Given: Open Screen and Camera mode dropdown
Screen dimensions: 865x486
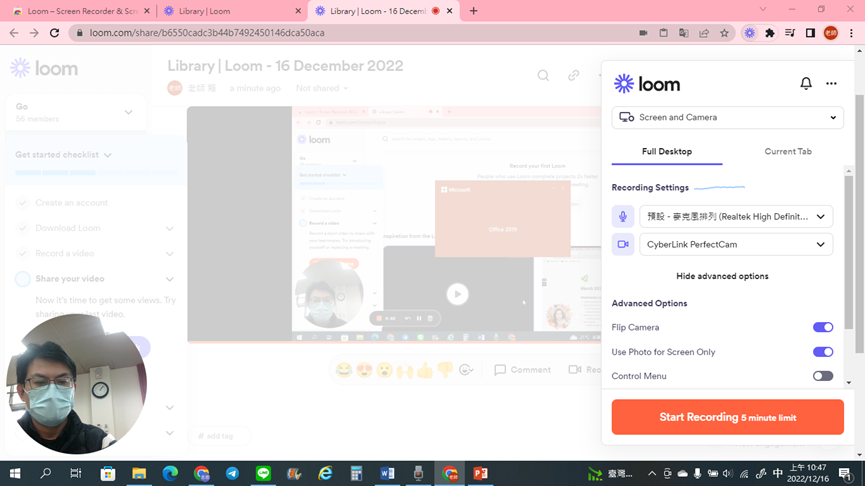Looking at the screenshot, I should point(727,118).
